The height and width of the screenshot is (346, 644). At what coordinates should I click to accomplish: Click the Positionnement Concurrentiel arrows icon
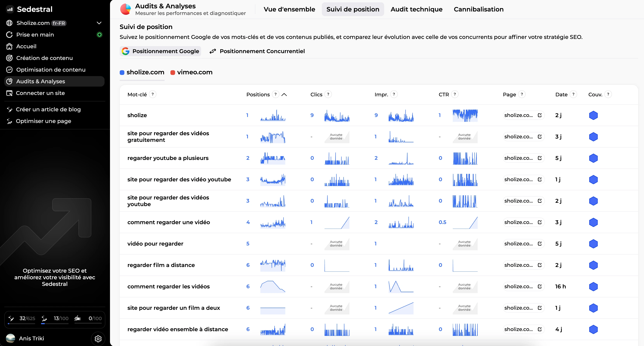pyautogui.click(x=213, y=51)
